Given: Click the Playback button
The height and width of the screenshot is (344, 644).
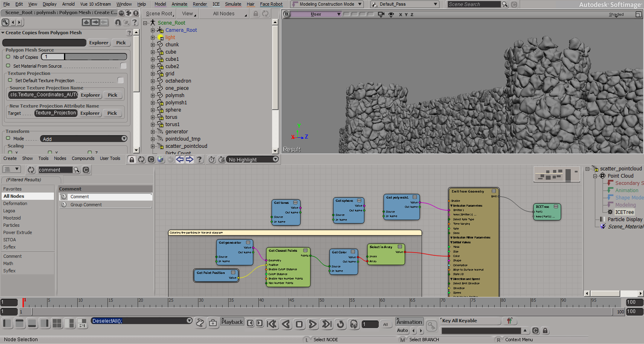Looking at the screenshot, I should (x=232, y=322).
